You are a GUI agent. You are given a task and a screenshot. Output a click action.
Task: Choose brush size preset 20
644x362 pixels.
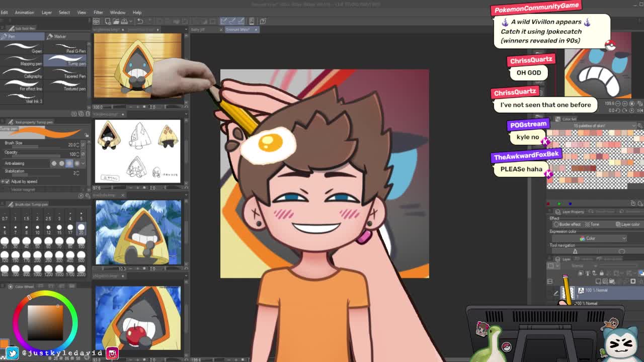click(81, 229)
